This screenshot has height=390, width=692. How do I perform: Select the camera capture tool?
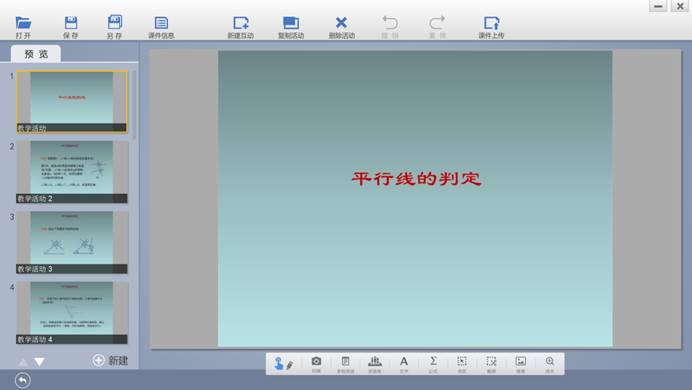pyautogui.click(x=316, y=364)
